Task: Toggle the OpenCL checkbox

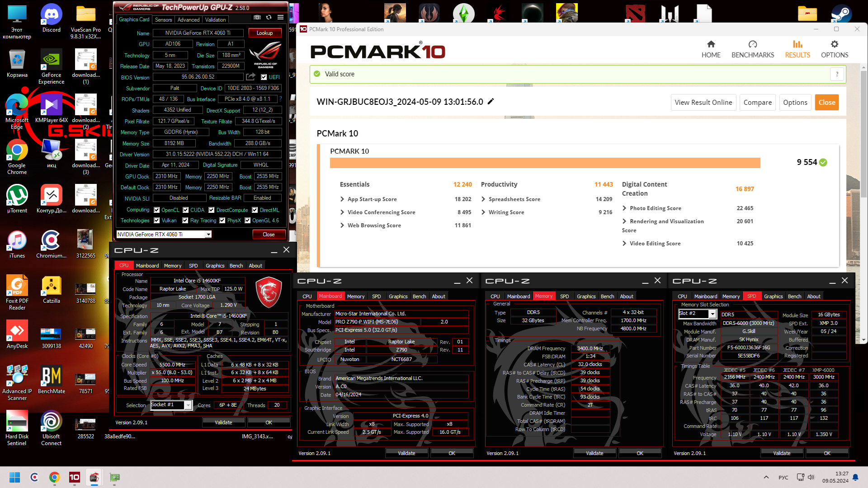Action: 157,210
